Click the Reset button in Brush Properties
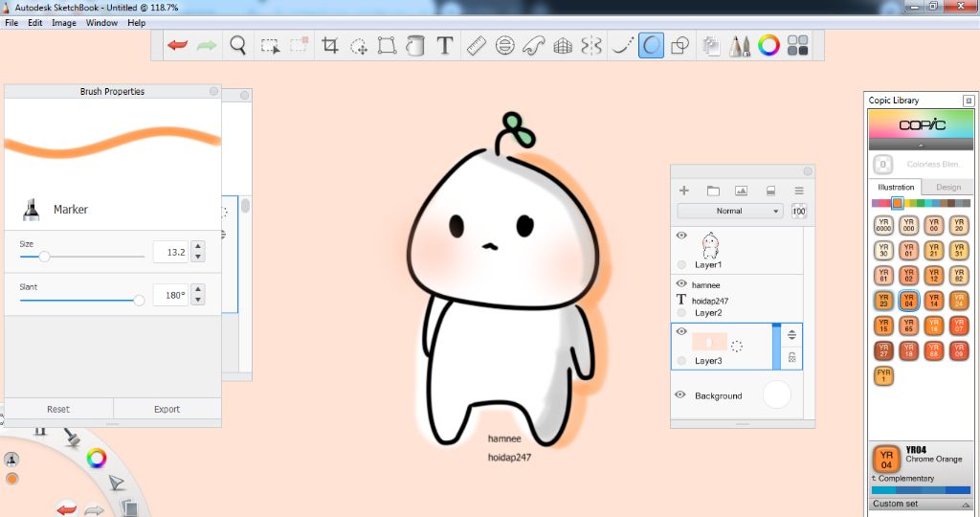Viewport: 980px width, 517px height. pyautogui.click(x=58, y=409)
